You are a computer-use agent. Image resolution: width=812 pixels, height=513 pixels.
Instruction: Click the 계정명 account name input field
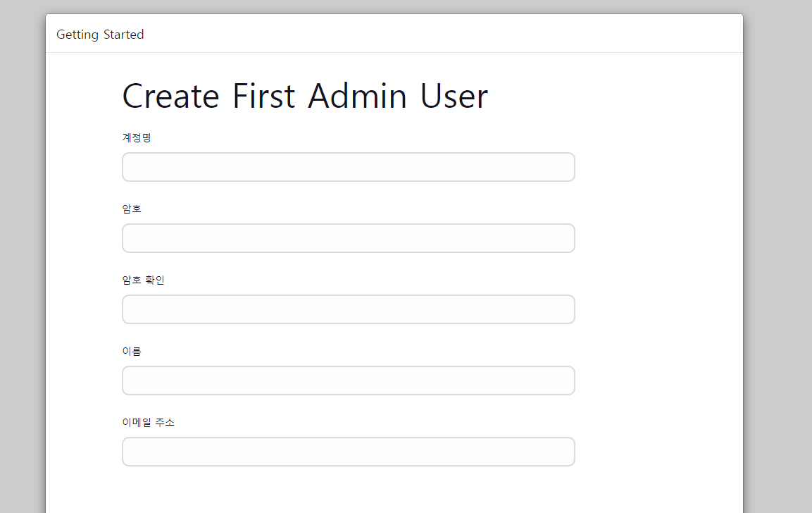pyautogui.click(x=348, y=167)
